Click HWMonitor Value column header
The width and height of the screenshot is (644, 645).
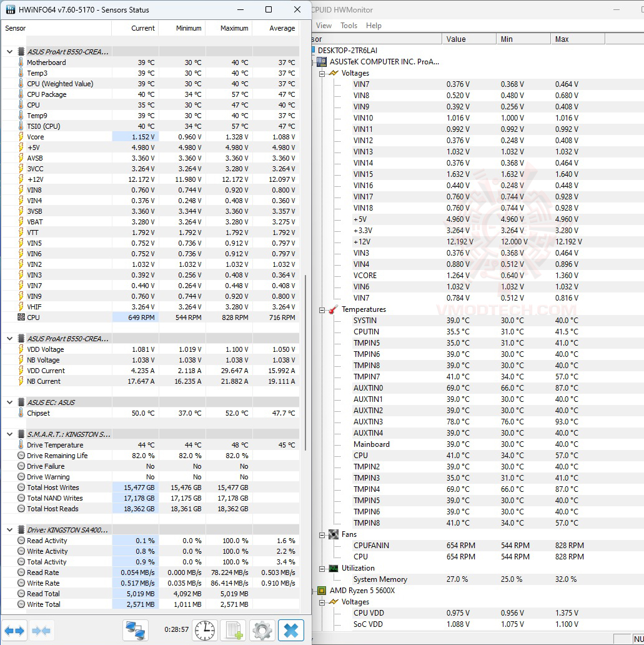click(469, 39)
